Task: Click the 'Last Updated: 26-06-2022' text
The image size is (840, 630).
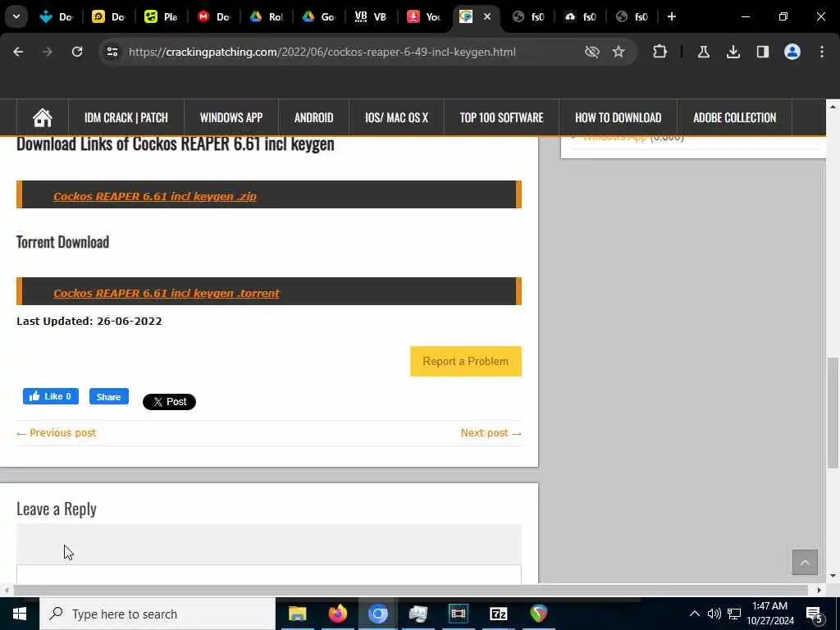Action: coord(89,322)
